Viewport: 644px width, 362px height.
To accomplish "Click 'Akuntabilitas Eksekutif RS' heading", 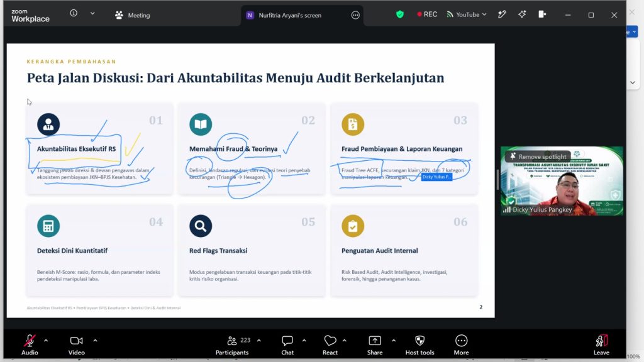I will pyautogui.click(x=76, y=149).
